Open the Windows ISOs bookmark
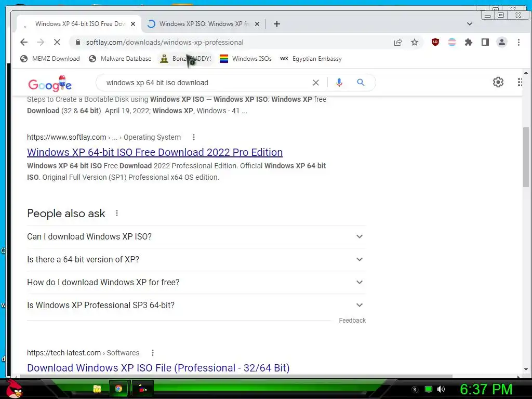 click(x=246, y=59)
